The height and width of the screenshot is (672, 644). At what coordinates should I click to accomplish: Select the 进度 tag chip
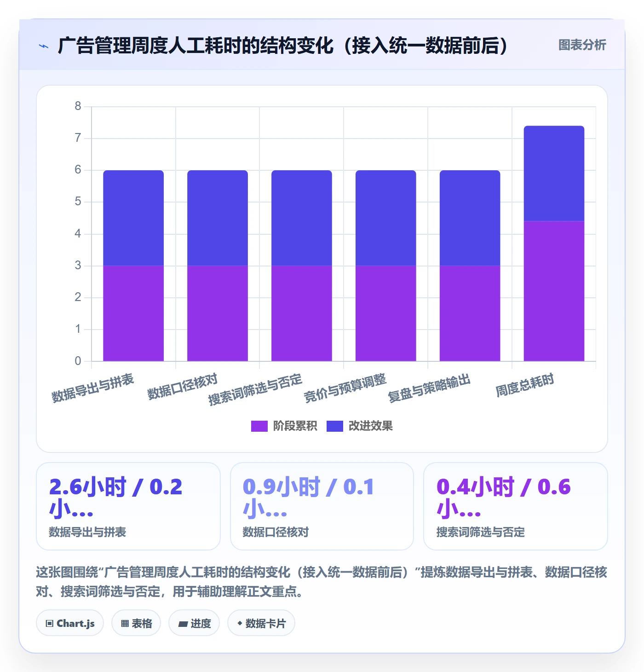[x=194, y=623]
